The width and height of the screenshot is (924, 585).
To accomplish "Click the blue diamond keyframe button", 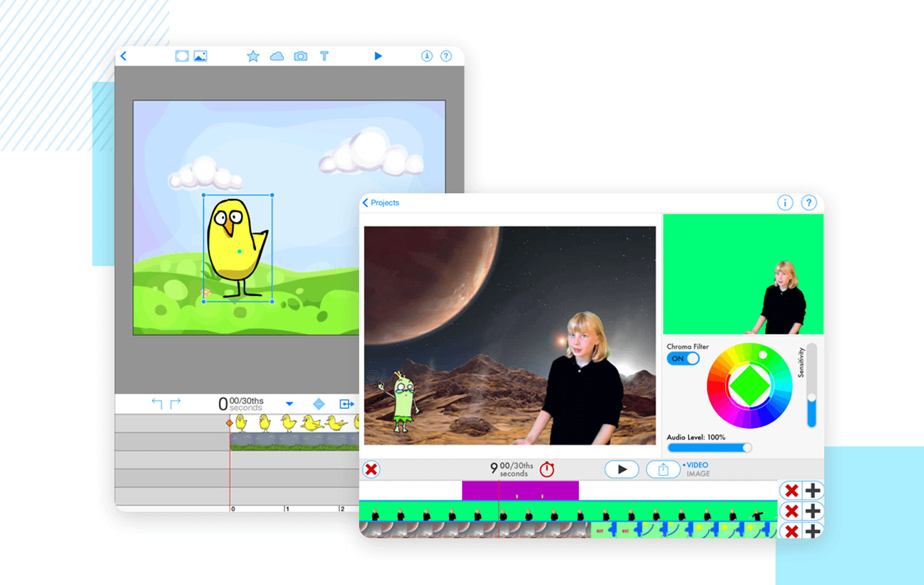I will point(318,404).
